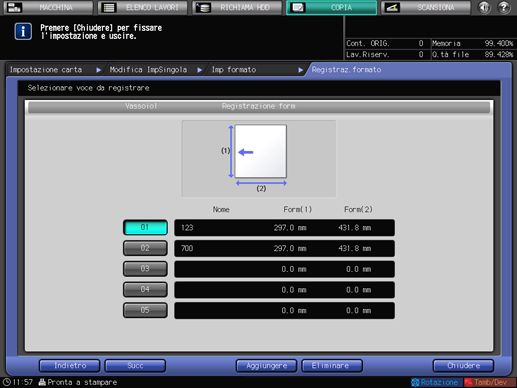
Task: Click the empty row of slot 05
Action: pos(284,310)
